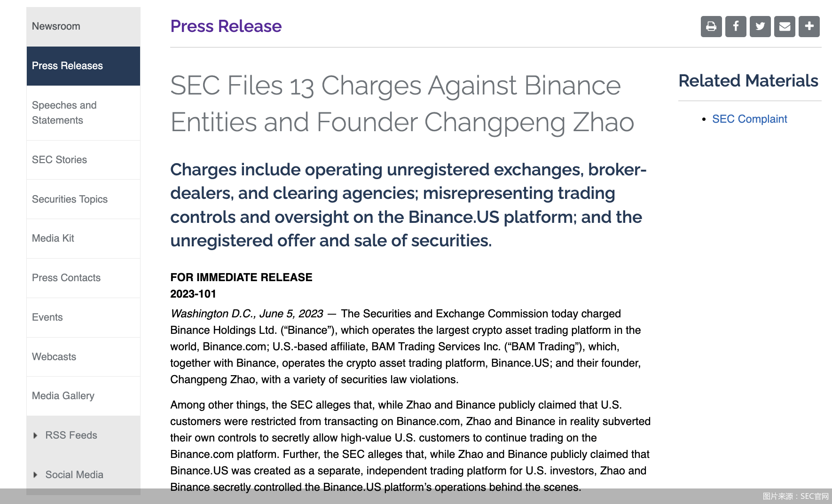The image size is (832, 504).
Task: Open Speeches and Statements page
Action: (64, 113)
